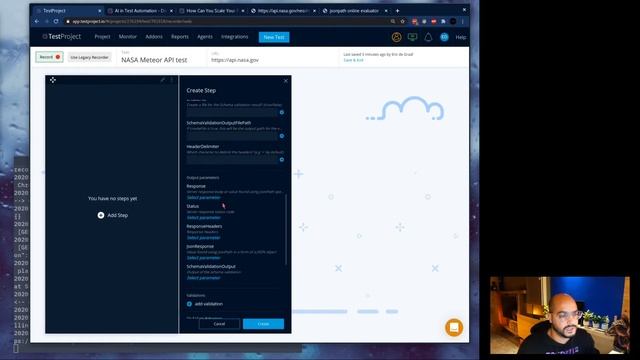Click Select parameter under SchemaValidationOutput

(x=203, y=278)
